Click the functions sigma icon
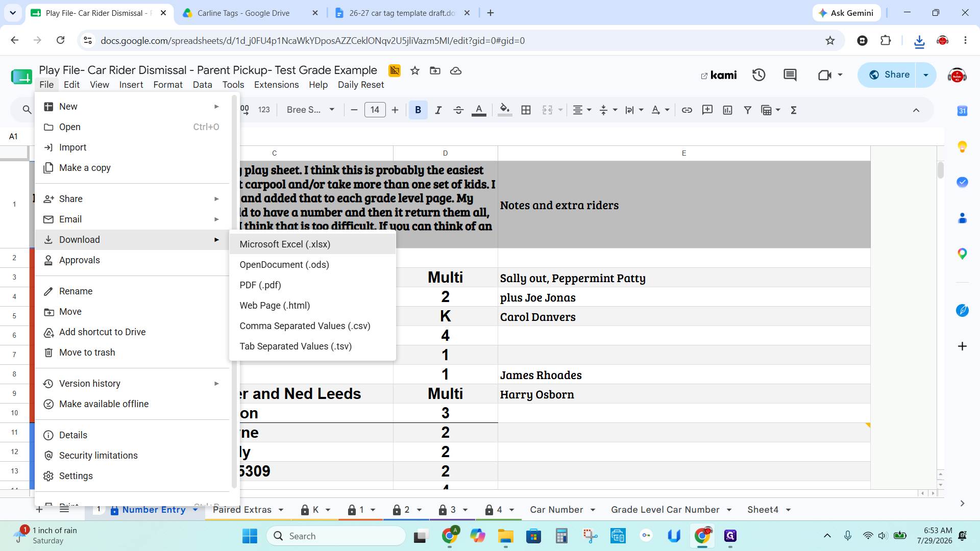 (x=794, y=110)
